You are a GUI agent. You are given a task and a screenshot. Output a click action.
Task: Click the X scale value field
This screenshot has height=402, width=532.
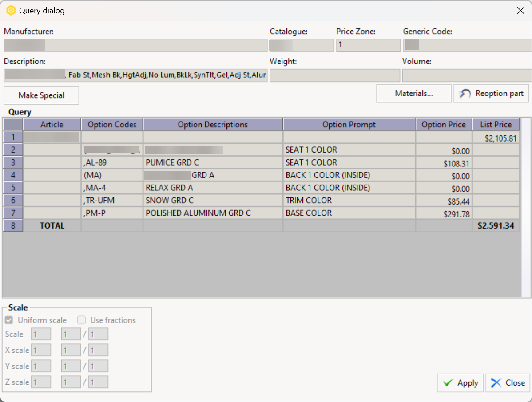(x=41, y=350)
